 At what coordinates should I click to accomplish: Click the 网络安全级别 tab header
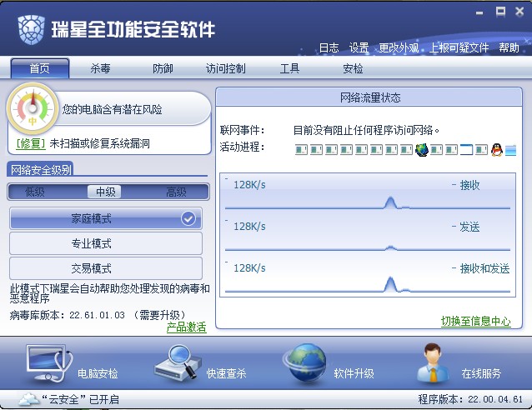click(41, 169)
